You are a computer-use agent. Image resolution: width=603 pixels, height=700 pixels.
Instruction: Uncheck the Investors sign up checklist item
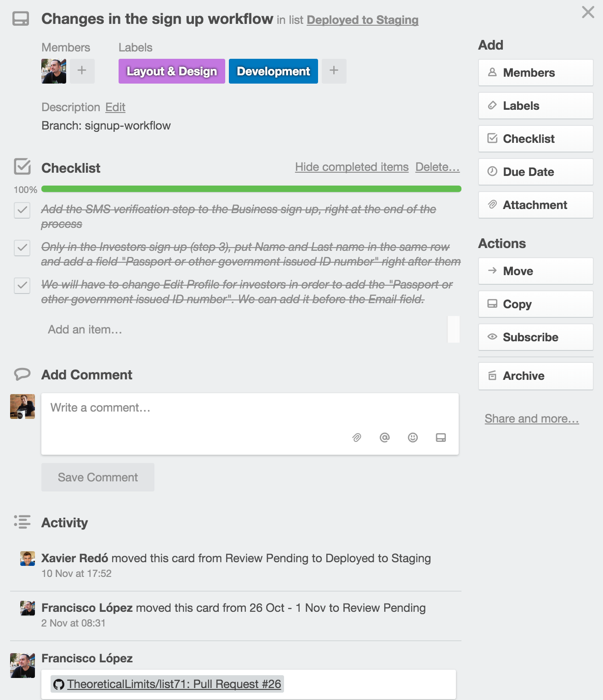22,248
